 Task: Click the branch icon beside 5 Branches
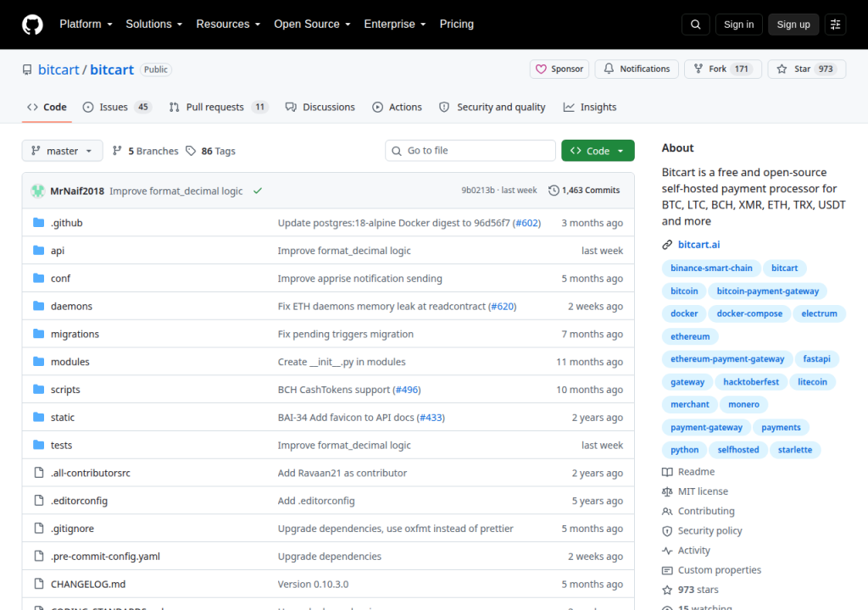coord(117,151)
